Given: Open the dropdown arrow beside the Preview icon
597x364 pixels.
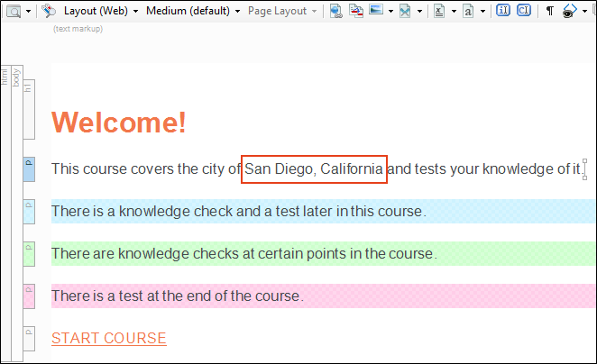Looking at the screenshot, I should tap(28, 12).
